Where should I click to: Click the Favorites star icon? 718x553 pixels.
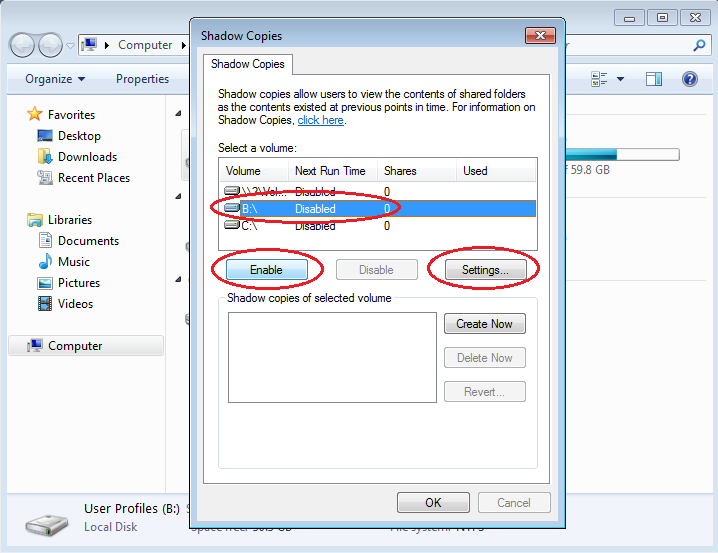[35, 114]
